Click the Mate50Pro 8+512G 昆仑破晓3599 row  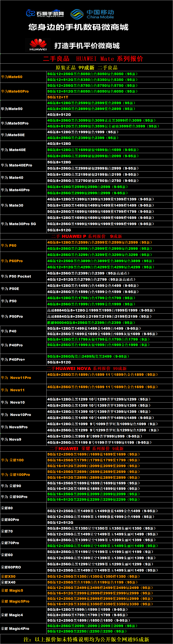coord(110,126)
